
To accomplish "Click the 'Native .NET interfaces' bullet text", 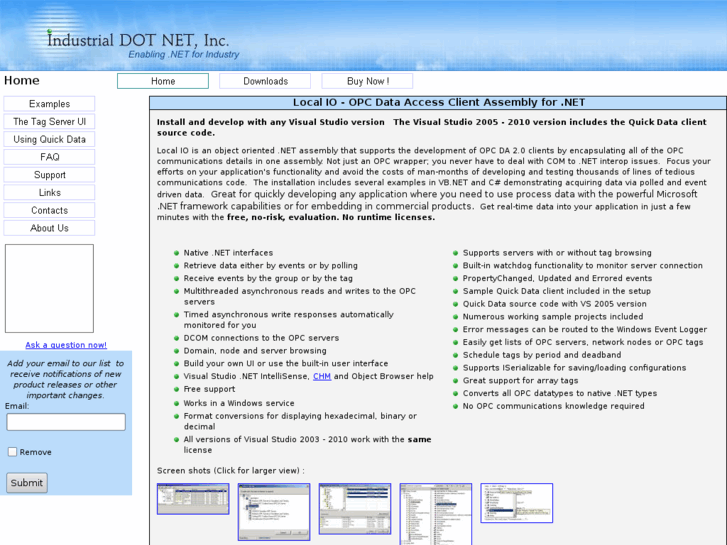I will [x=228, y=253].
